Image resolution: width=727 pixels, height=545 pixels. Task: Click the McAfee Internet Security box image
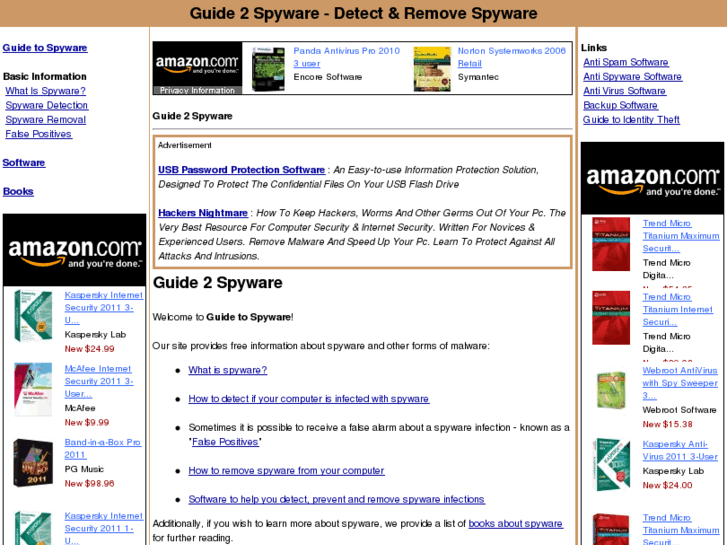(33, 390)
